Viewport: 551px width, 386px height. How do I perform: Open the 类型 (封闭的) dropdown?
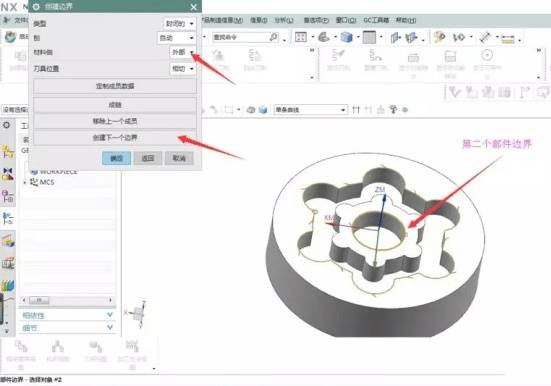coord(179,24)
